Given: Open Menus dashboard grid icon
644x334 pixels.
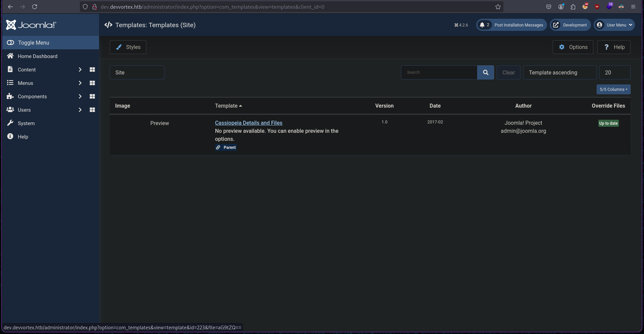Looking at the screenshot, I should (x=92, y=83).
